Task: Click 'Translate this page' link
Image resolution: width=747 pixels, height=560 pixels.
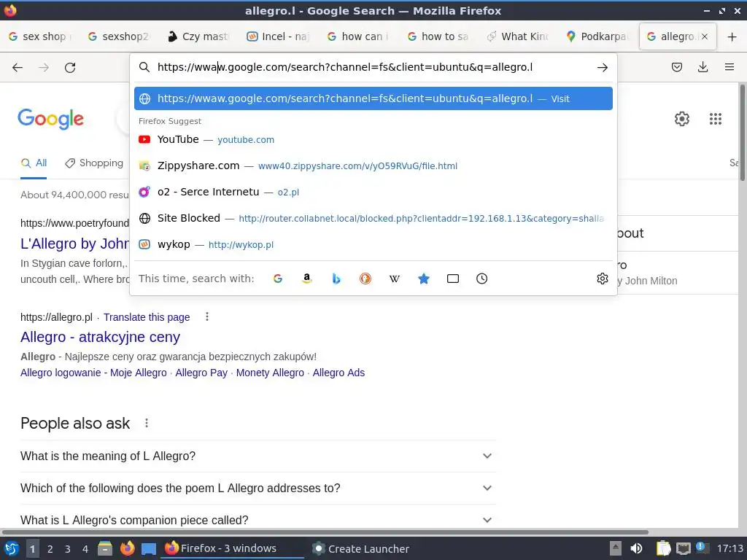Action: [147, 317]
